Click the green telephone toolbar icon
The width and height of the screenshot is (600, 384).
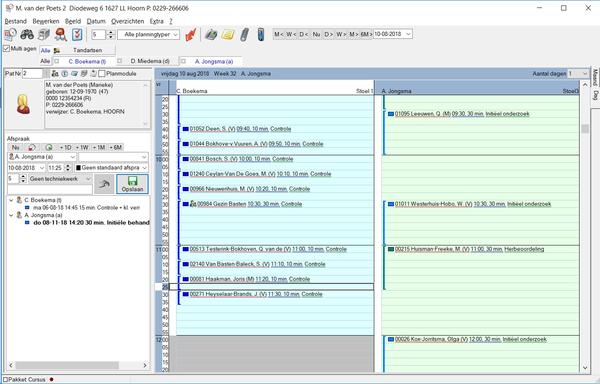pyautogui.click(x=210, y=34)
